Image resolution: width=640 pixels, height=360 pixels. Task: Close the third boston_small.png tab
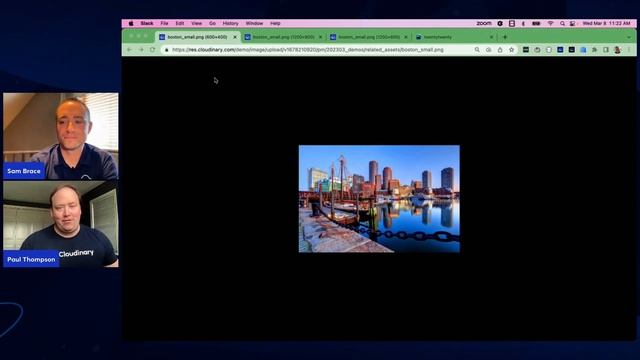[406, 37]
